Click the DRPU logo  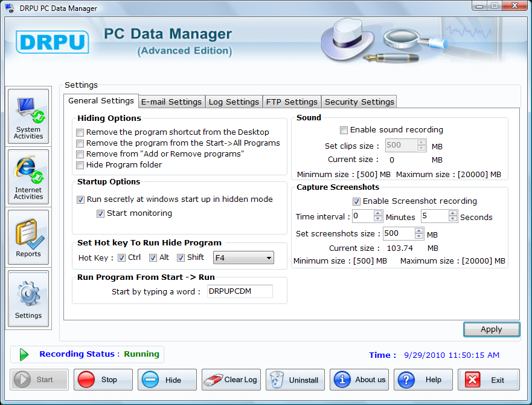click(53, 42)
